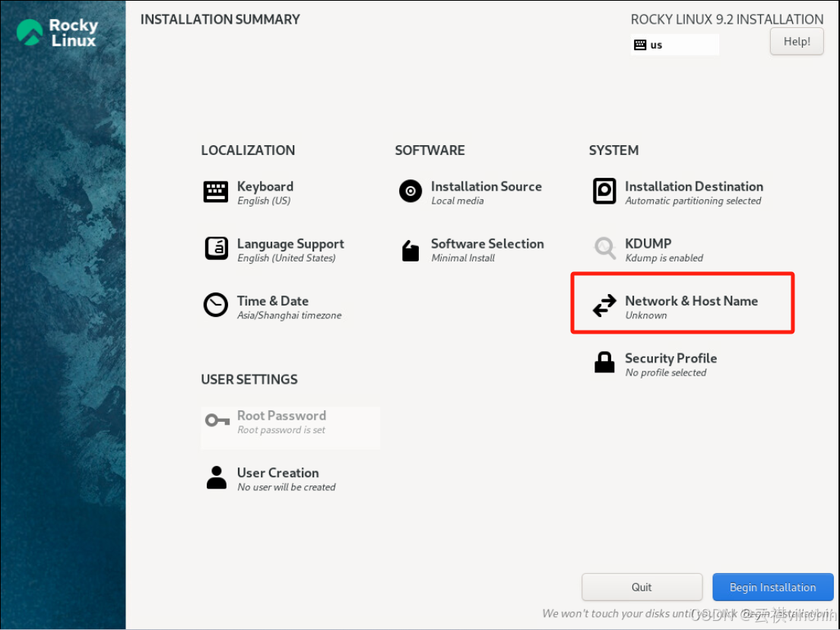Click the Rocky Linux logo
Screen dimensions: 840x630
pos(57,33)
